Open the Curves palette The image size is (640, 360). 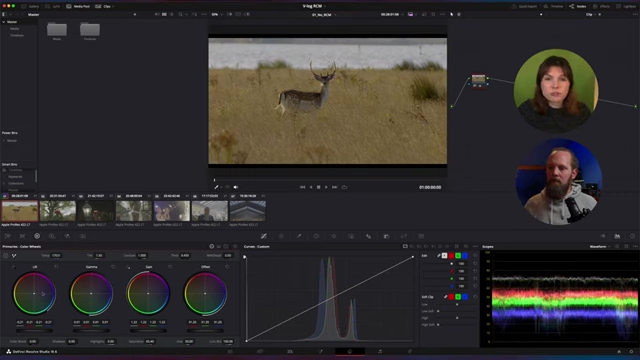(264, 236)
